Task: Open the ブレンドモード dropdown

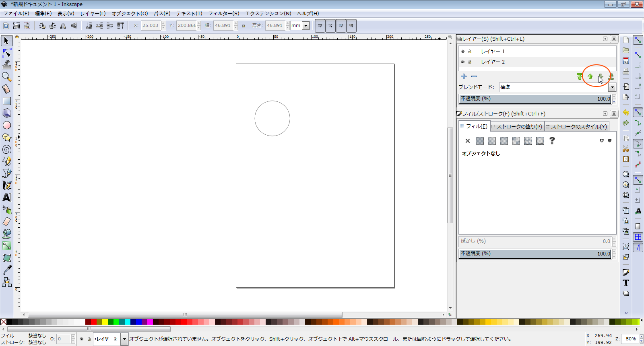Action: click(612, 87)
